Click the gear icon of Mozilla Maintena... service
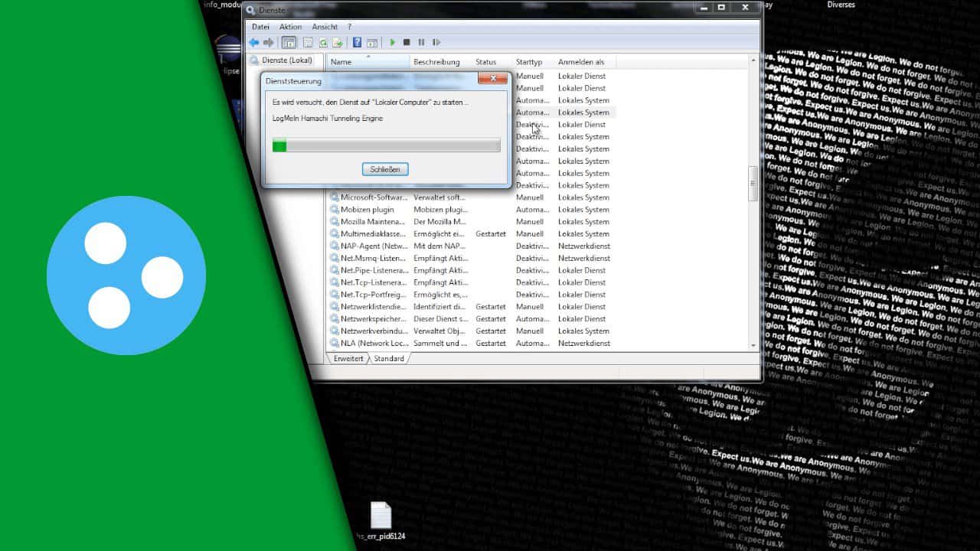This screenshot has width=980, height=551. click(335, 222)
